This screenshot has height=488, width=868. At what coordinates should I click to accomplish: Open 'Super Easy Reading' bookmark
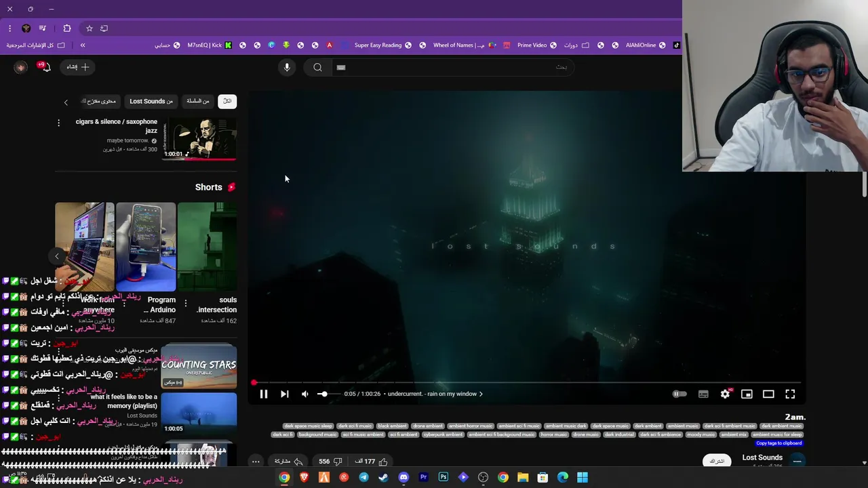[x=382, y=45]
